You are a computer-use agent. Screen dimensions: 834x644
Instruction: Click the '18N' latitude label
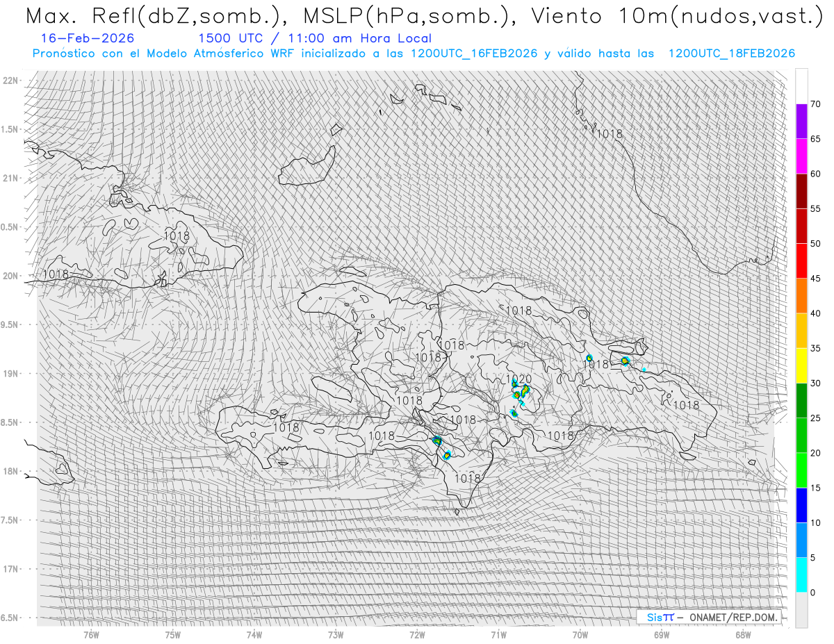coord(11,471)
